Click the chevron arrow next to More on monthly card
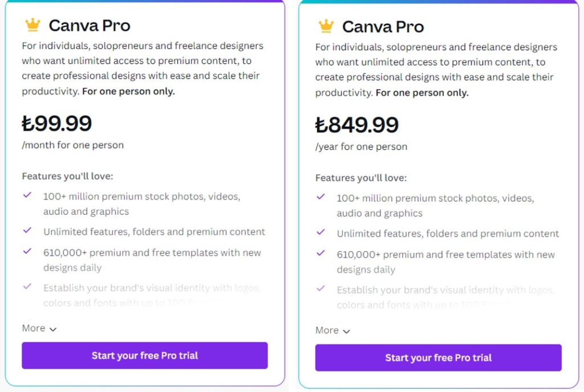 [x=53, y=329]
